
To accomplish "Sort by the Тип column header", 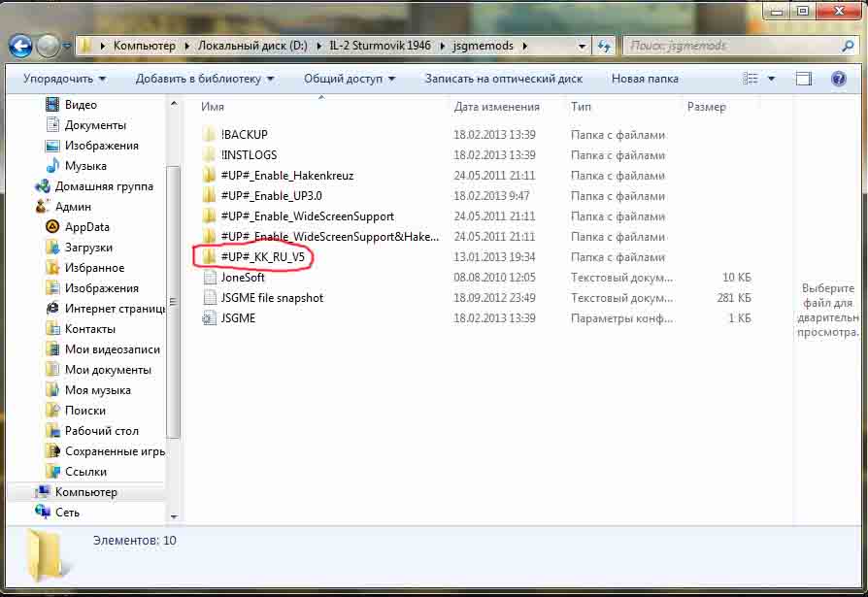I will pyautogui.click(x=581, y=107).
